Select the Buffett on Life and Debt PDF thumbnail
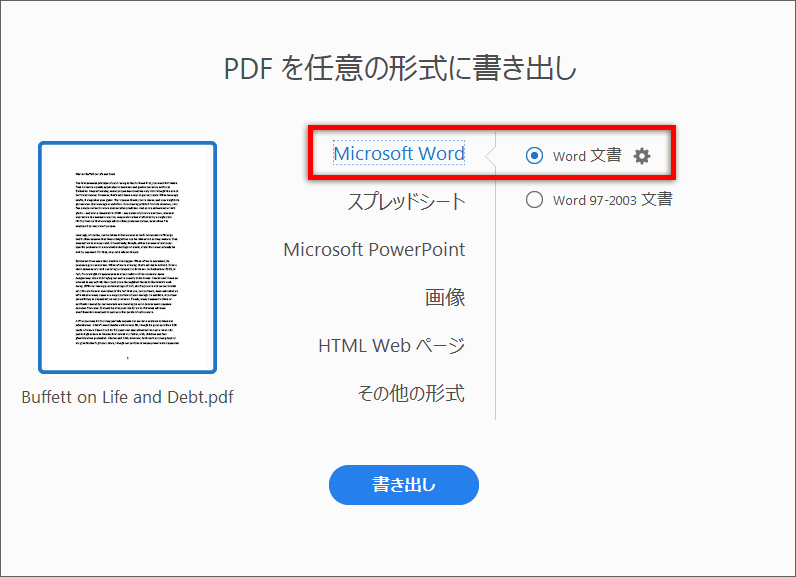 [x=127, y=257]
